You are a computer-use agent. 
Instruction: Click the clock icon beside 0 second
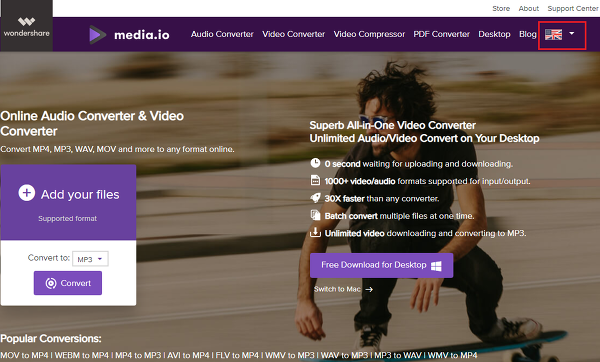(x=315, y=163)
